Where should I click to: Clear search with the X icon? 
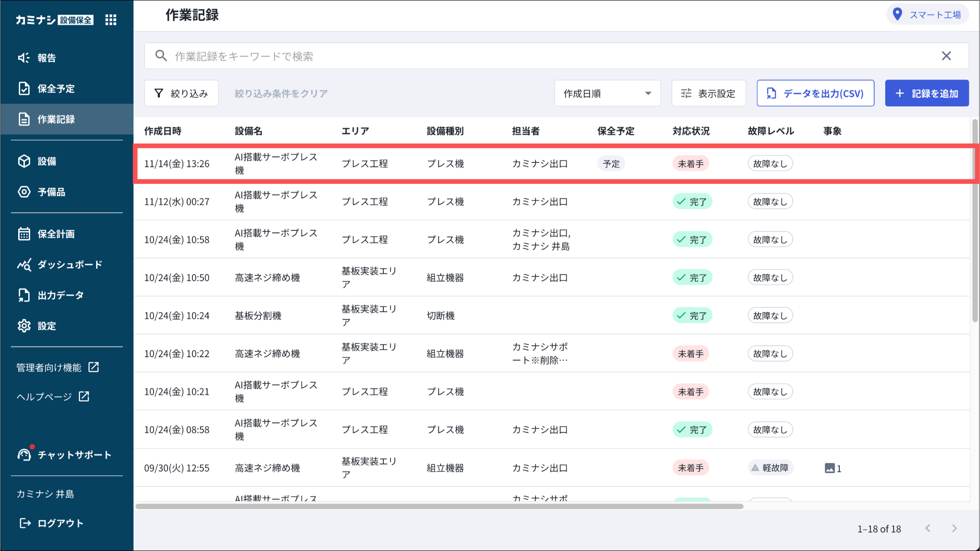pos(946,56)
